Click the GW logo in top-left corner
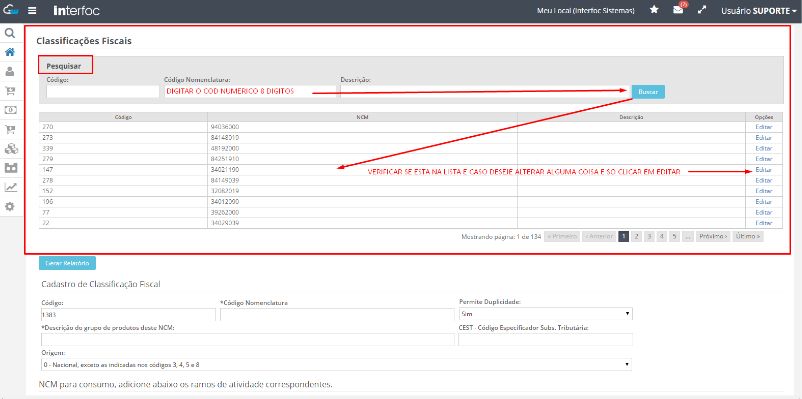 [10, 10]
